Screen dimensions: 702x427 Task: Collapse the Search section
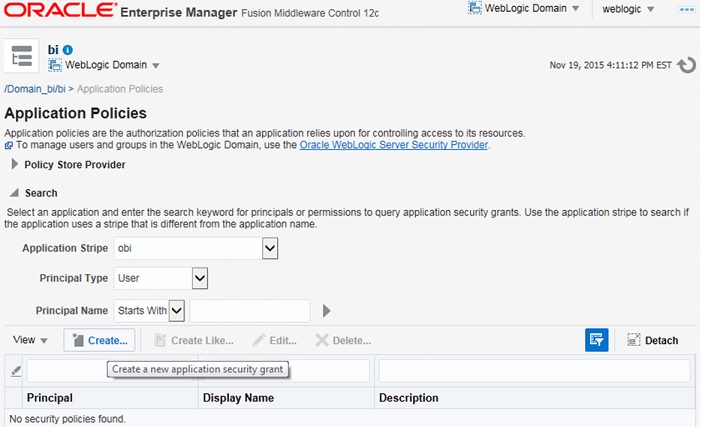[x=15, y=193]
